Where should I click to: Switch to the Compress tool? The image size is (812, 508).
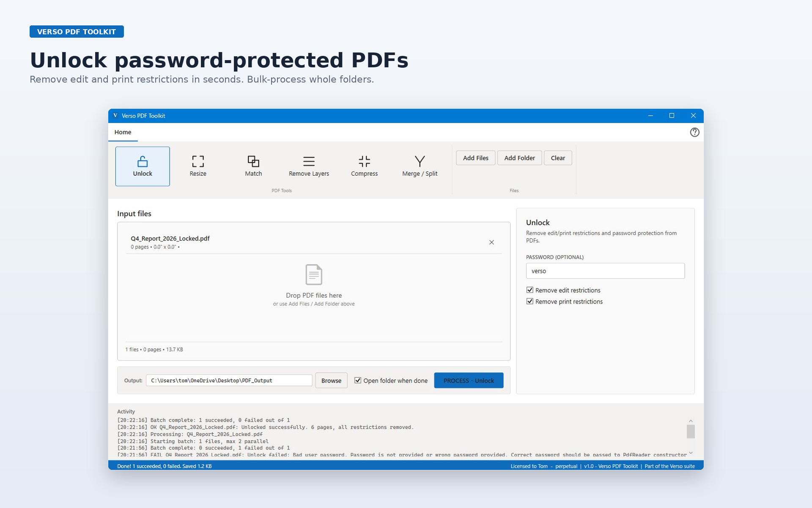click(364, 166)
